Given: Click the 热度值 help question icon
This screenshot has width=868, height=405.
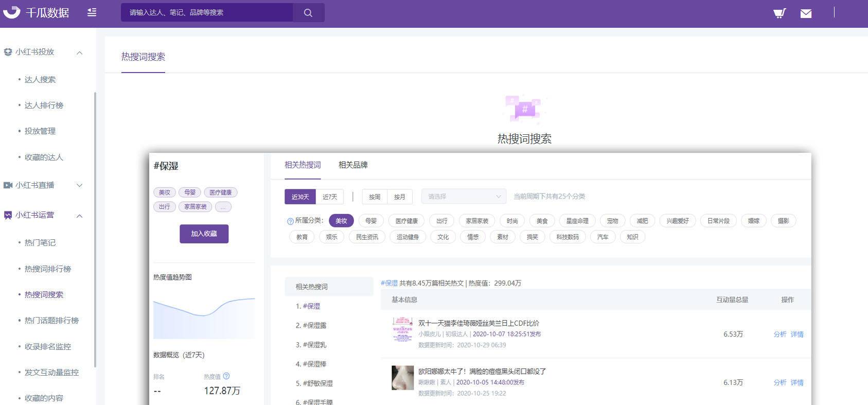Looking at the screenshot, I should tap(226, 376).
